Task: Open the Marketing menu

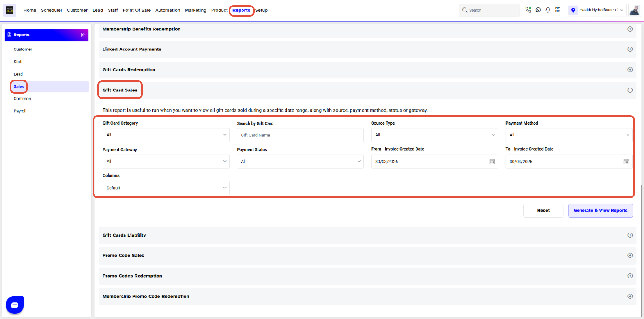Action: (x=195, y=10)
